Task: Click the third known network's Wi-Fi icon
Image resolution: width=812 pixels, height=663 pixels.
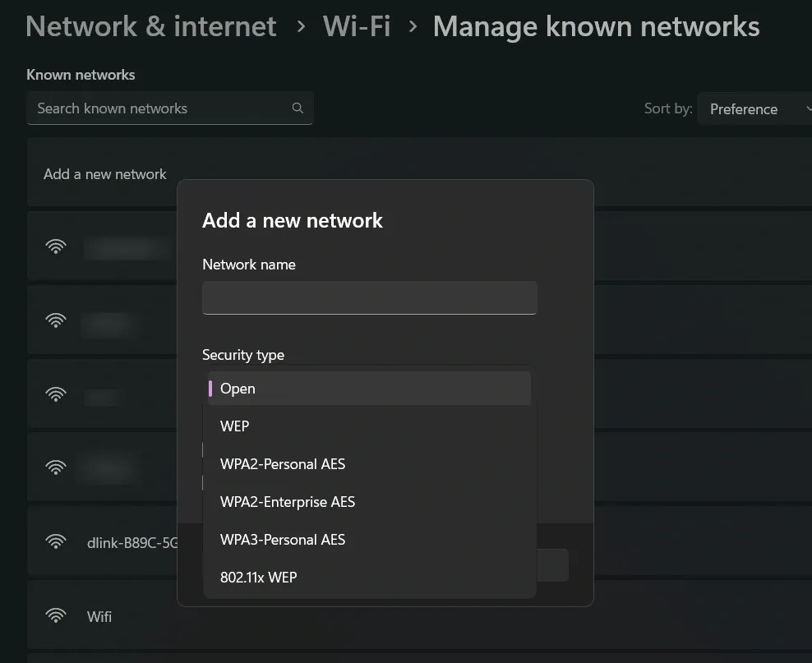Action: point(56,394)
